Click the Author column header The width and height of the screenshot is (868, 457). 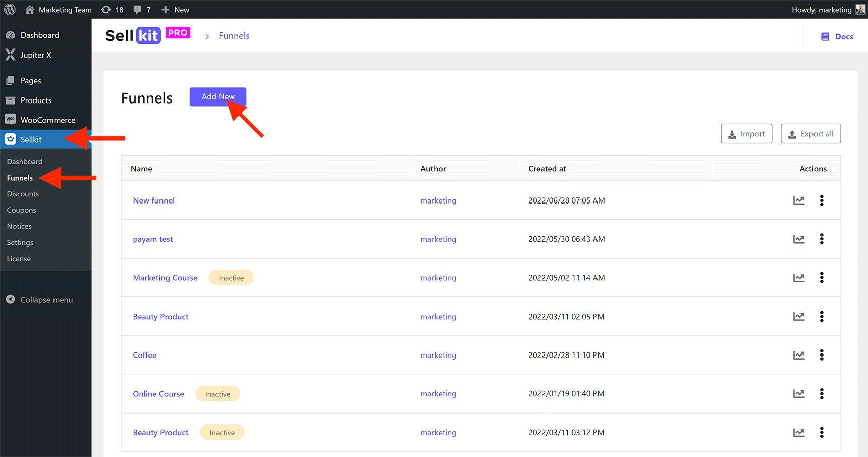point(433,169)
